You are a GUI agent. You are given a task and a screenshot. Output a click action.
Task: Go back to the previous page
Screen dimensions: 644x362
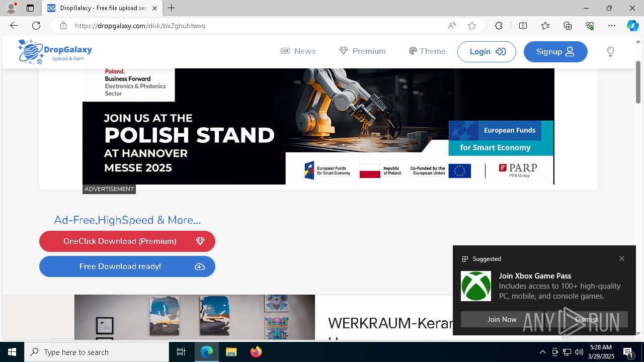pyautogui.click(x=14, y=26)
